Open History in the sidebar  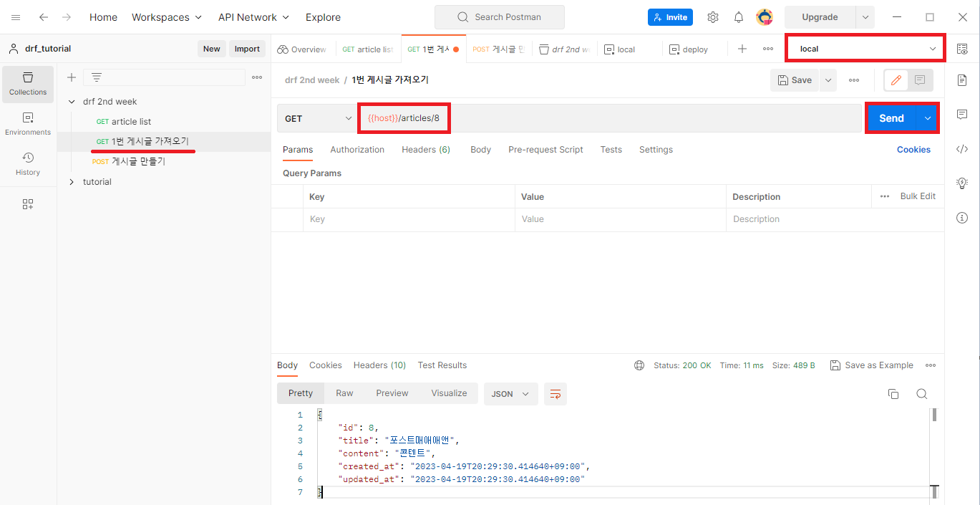pyautogui.click(x=28, y=164)
